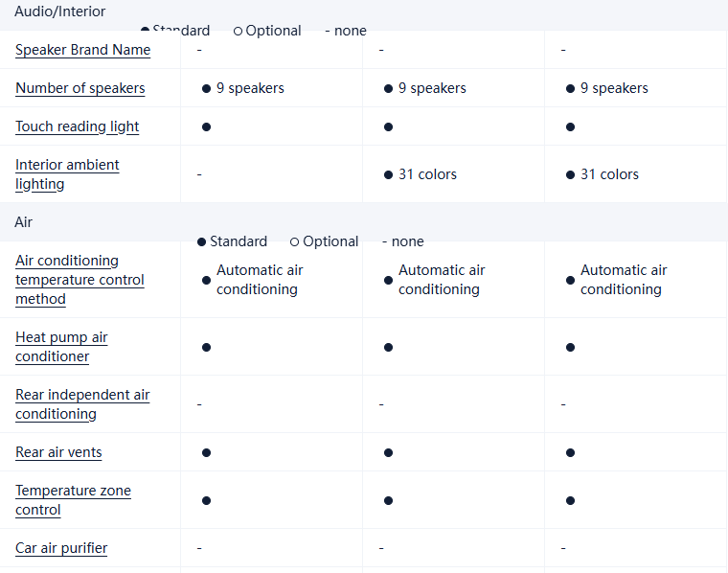
Task: Select the Car air purifier link
Action: pos(61,548)
